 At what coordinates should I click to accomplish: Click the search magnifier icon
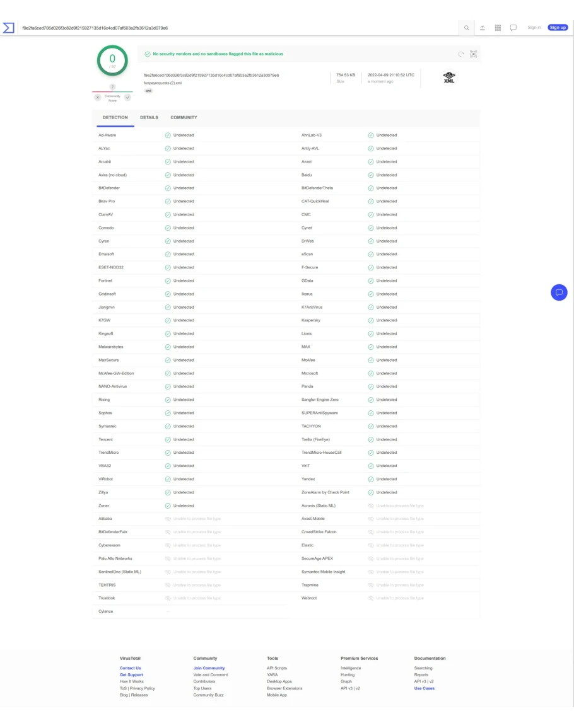(x=467, y=28)
